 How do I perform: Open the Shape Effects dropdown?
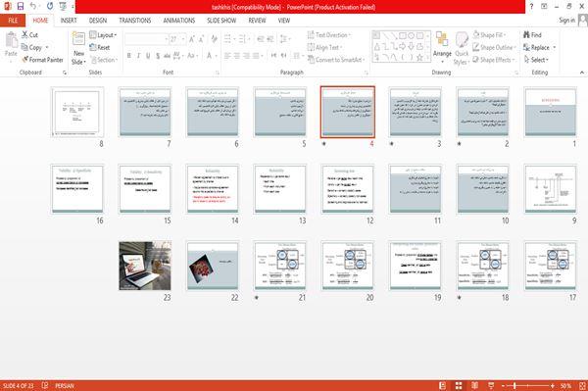[x=494, y=60]
